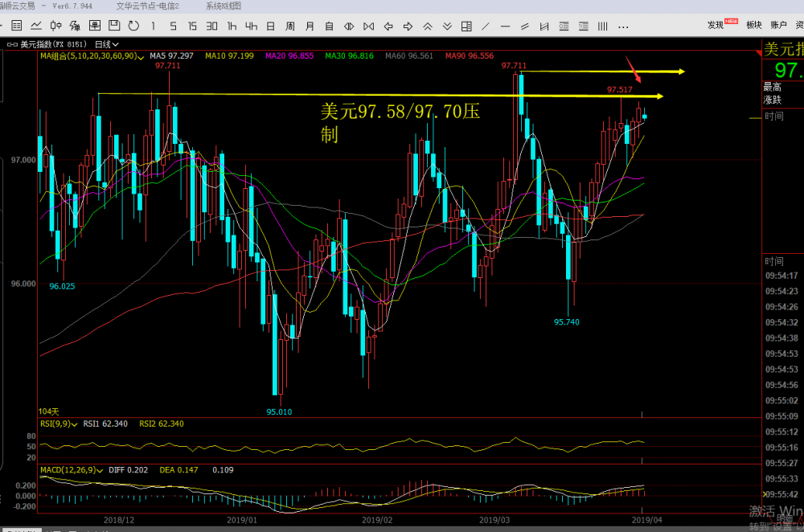Click the double up chevron icon

pos(428,27)
